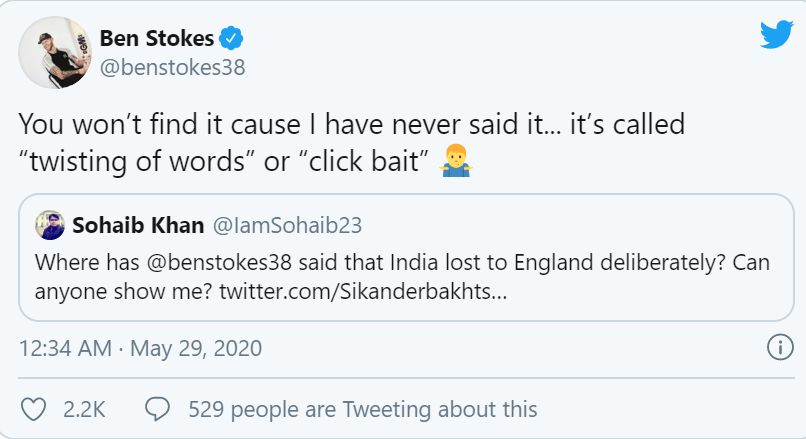The width and height of the screenshot is (806, 439).
Task: Click Sohaib Khan's small avatar
Action: [x=49, y=226]
